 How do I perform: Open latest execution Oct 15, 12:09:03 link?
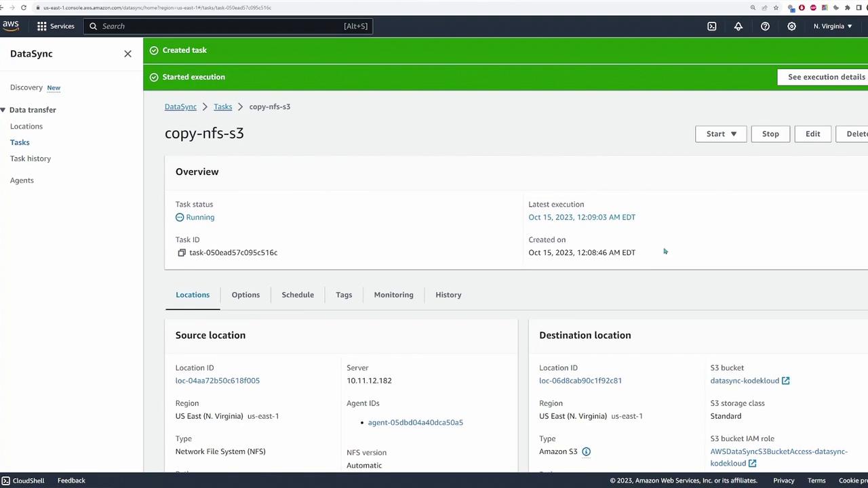tap(582, 217)
